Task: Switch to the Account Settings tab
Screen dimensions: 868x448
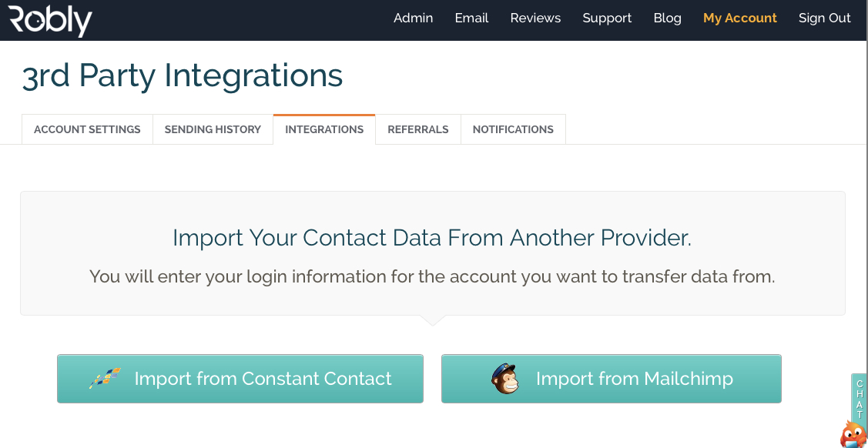Action: pos(86,129)
